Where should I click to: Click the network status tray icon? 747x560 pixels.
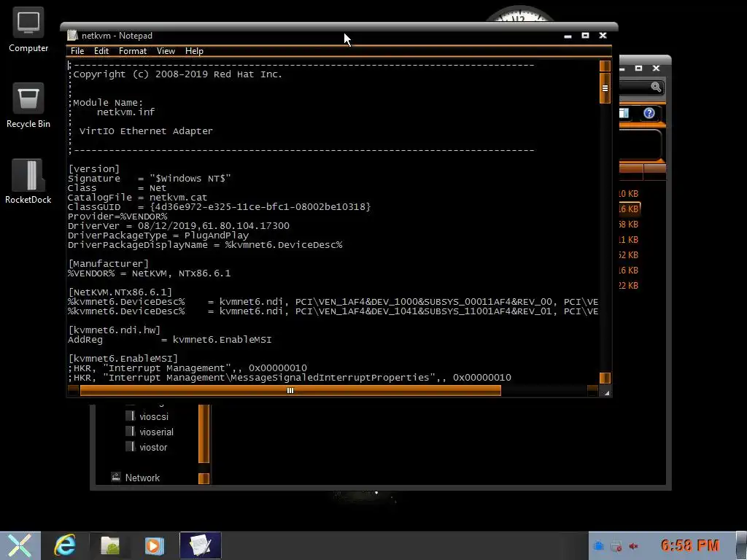tap(616, 546)
